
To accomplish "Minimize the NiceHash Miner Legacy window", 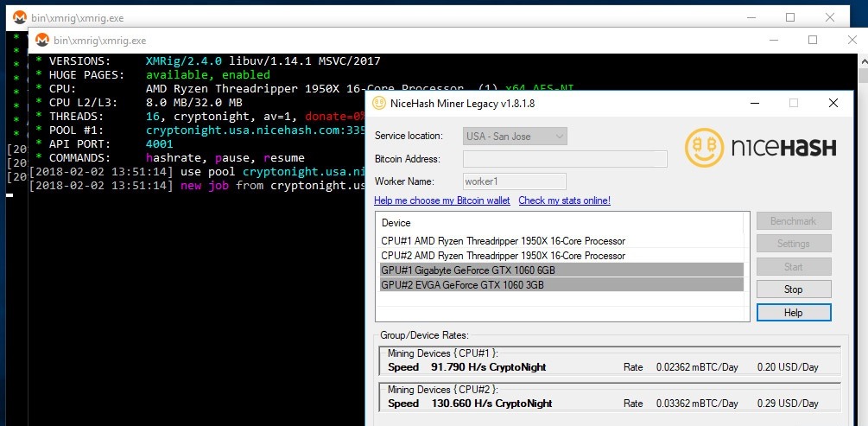I will click(x=753, y=103).
